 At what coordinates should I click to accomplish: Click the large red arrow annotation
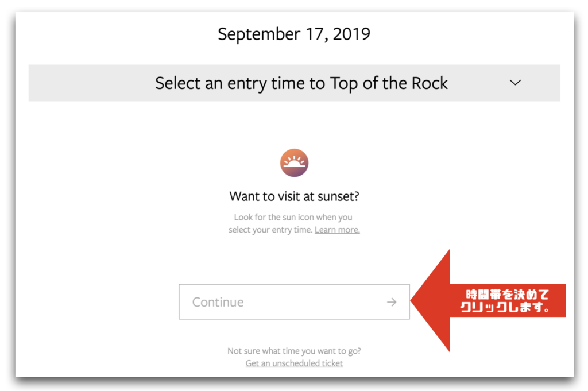click(x=488, y=301)
